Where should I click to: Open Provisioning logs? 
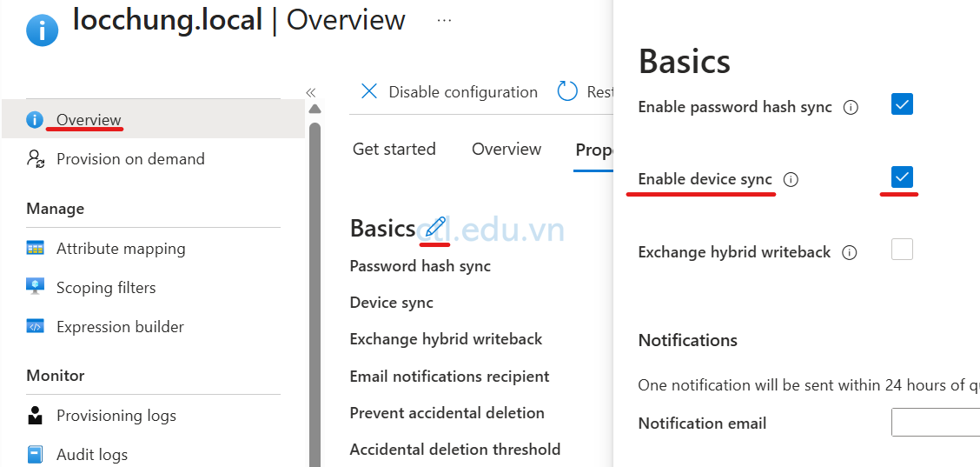tap(116, 416)
